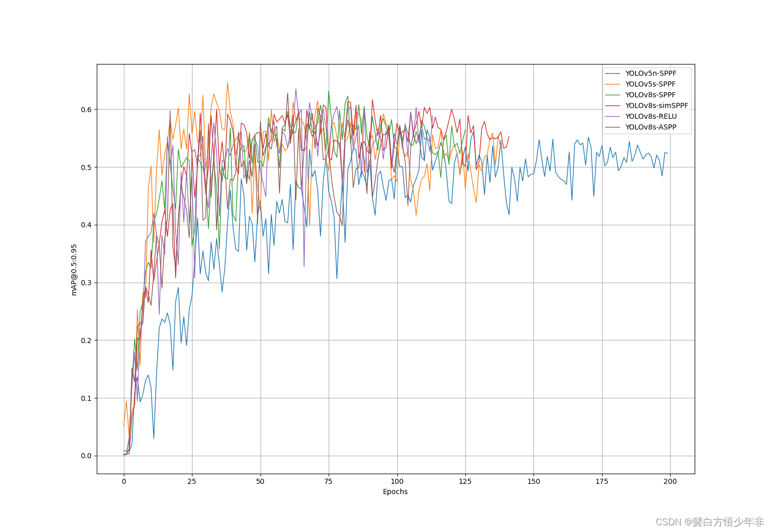Click the YOLOv8s-RELU legend label

tap(651, 116)
